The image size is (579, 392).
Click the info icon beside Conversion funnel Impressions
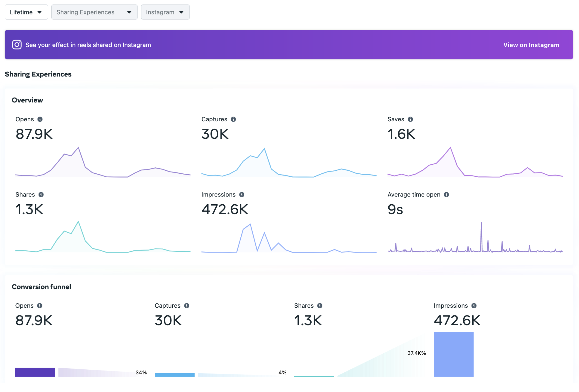(474, 306)
